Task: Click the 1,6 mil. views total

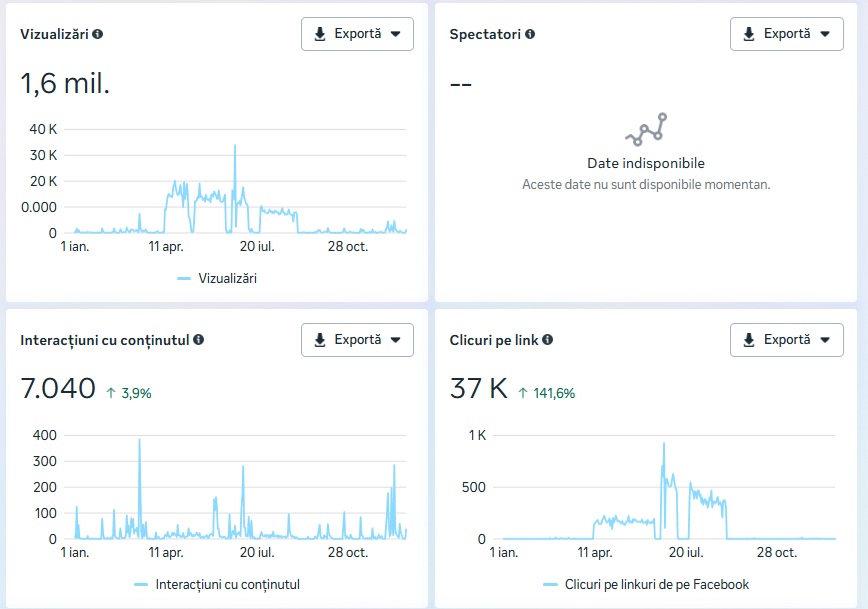Action: click(x=65, y=83)
